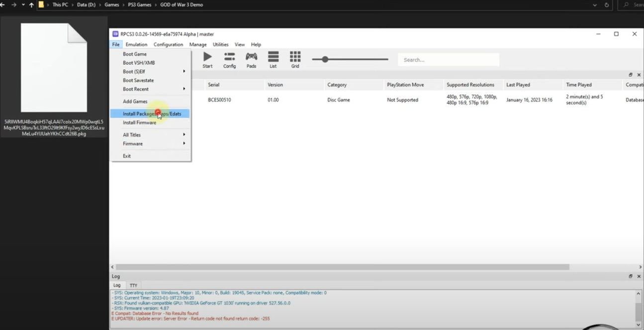Click the Start play icon in RPCS3 toolbar
644x330 pixels.
207,57
